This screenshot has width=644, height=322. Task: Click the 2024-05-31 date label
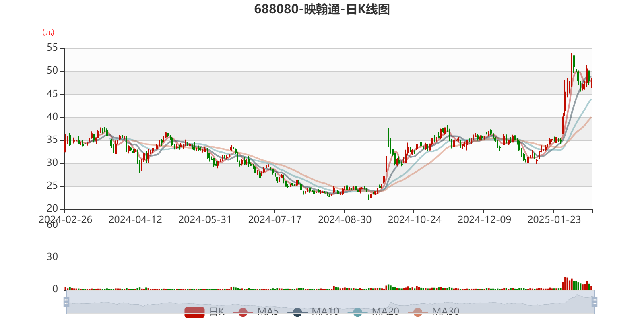(205, 220)
